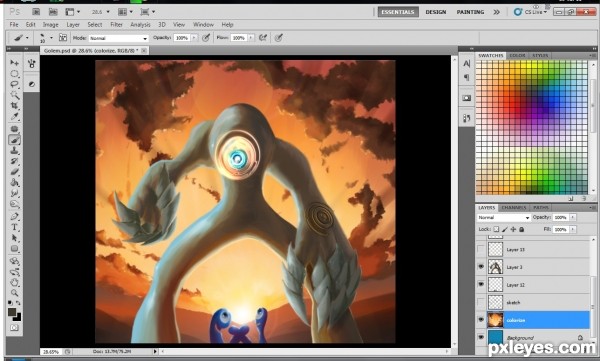
Task: Hide the colorize layer
Action: coord(481,320)
